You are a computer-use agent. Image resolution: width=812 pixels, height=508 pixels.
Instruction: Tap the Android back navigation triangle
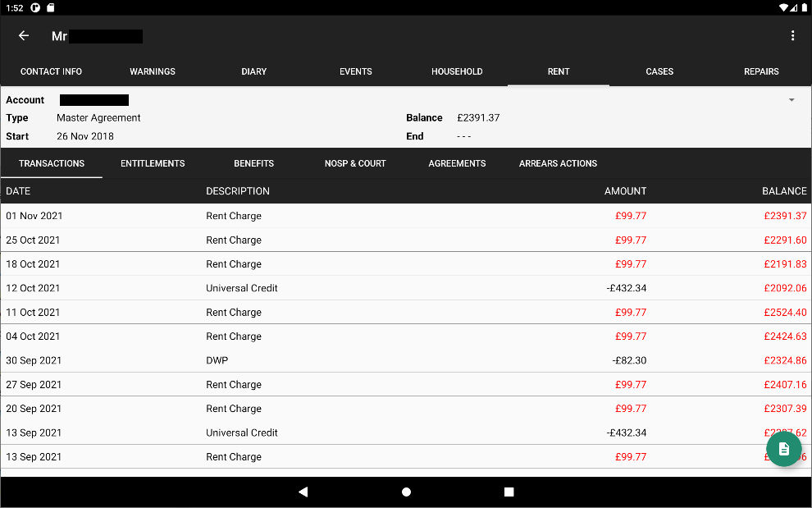(x=303, y=492)
